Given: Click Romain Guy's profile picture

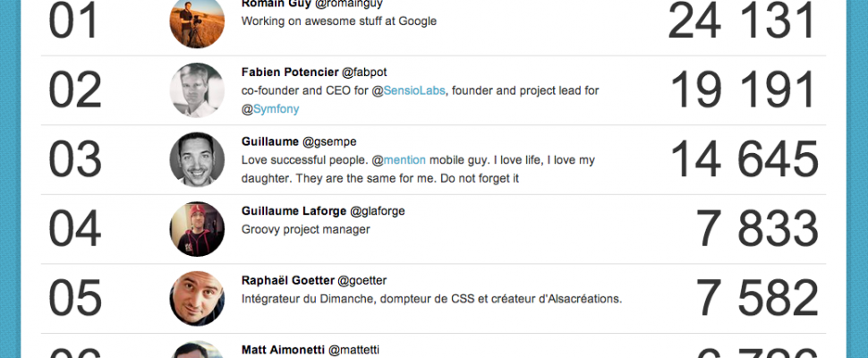Looking at the screenshot, I should 197,22.
